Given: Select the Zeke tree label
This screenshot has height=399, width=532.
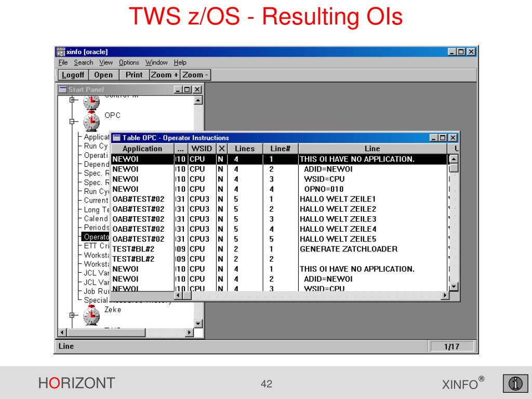Looking at the screenshot, I should click(113, 310).
